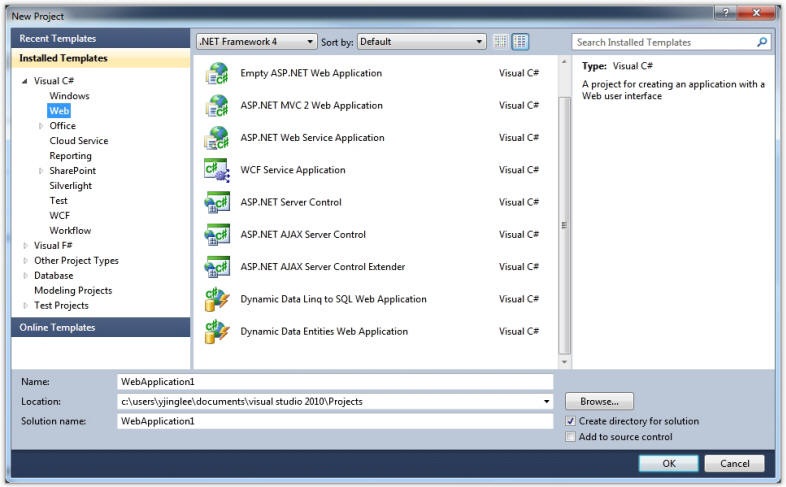The height and width of the screenshot is (487, 786).
Task: Open the Online Templates section
Action: point(100,327)
